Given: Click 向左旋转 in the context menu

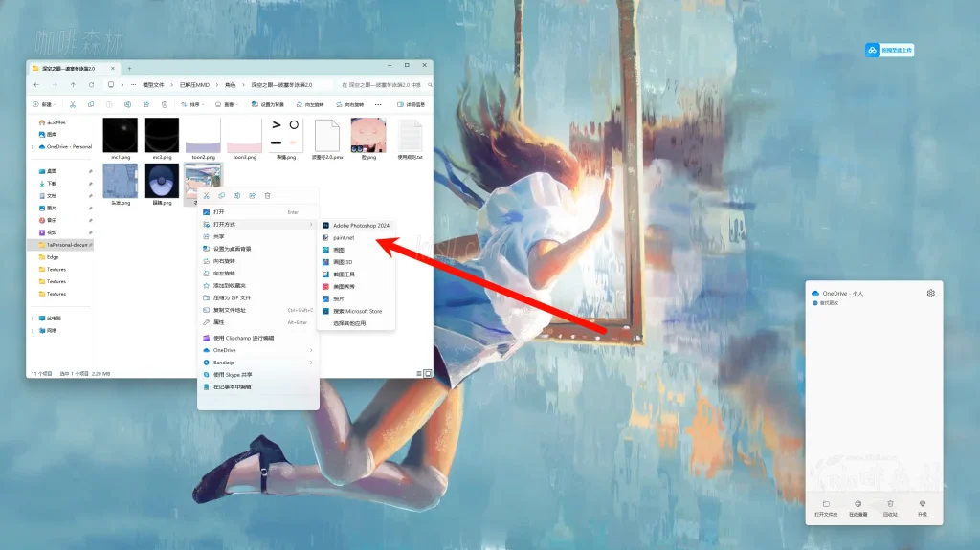Looking at the screenshot, I should pos(257,274).
